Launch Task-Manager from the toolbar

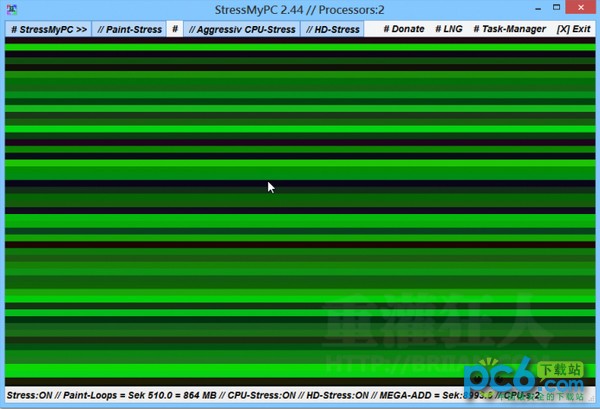coord(510,30)
